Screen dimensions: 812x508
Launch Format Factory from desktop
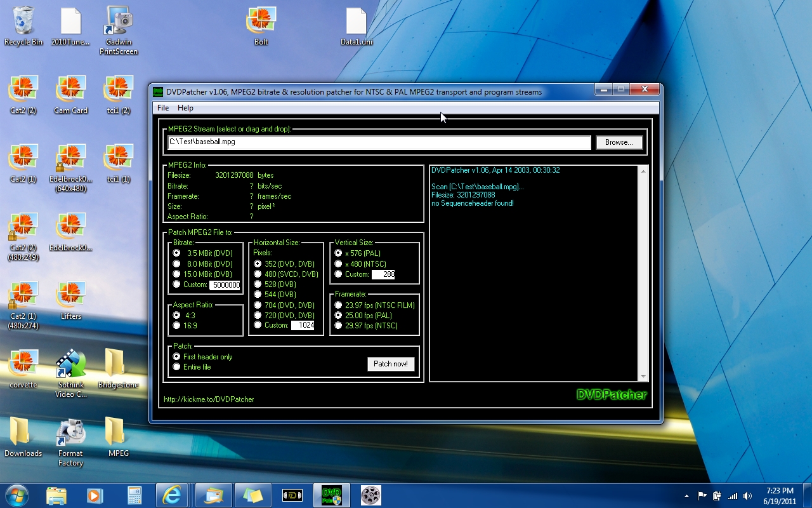[71, 443]
